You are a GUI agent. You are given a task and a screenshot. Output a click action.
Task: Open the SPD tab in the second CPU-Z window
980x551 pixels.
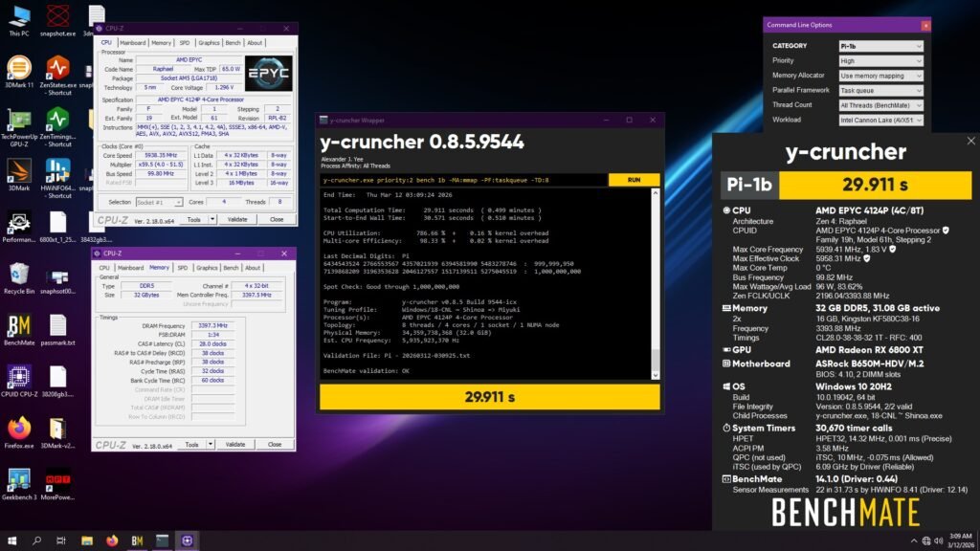(x=180, y=268)
